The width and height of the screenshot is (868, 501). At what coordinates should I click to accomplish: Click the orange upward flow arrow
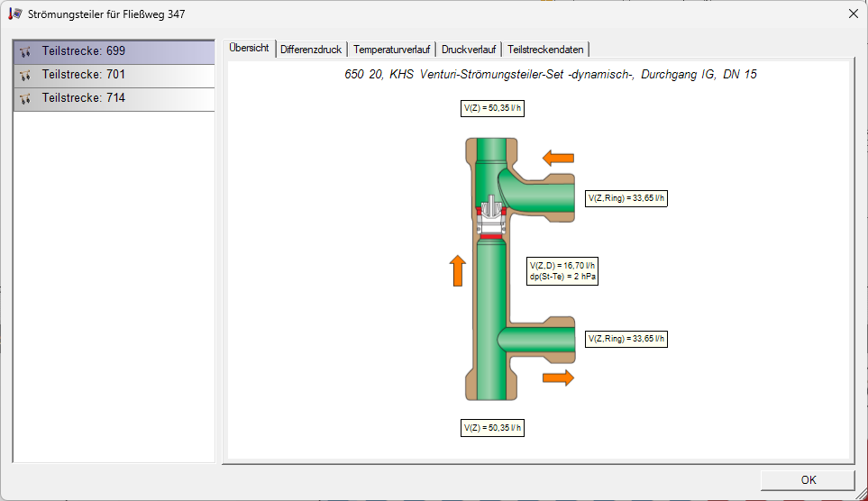point(457,270)
